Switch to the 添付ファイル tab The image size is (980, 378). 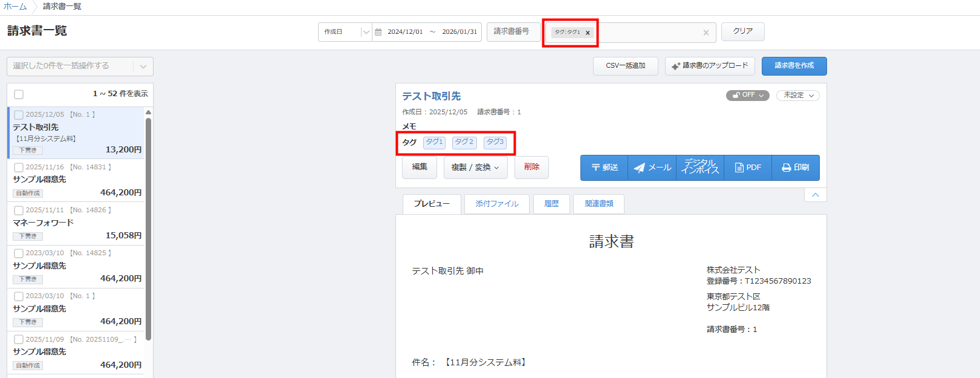coord(496,204)
